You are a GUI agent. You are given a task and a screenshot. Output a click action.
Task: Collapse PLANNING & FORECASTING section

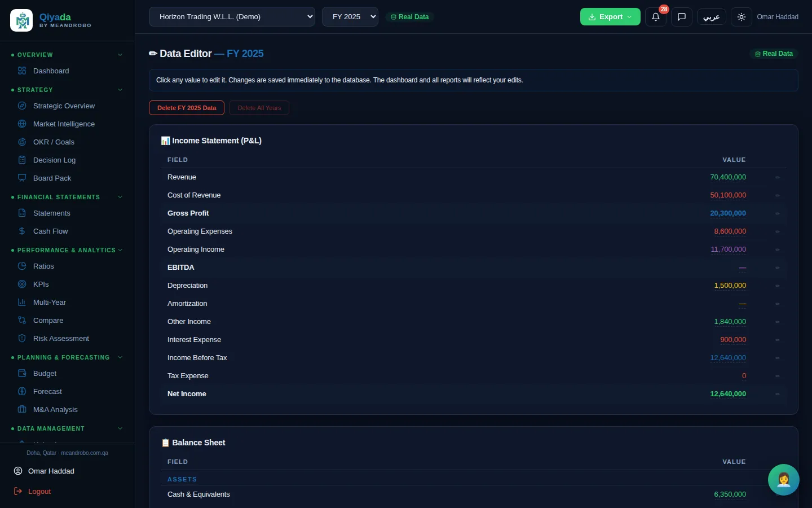click(120, 357)
